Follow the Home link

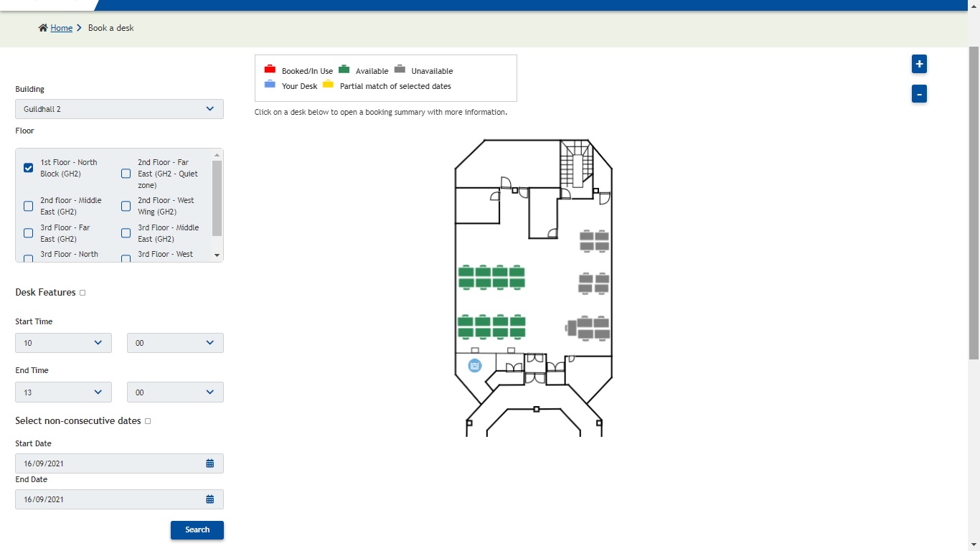61,27
